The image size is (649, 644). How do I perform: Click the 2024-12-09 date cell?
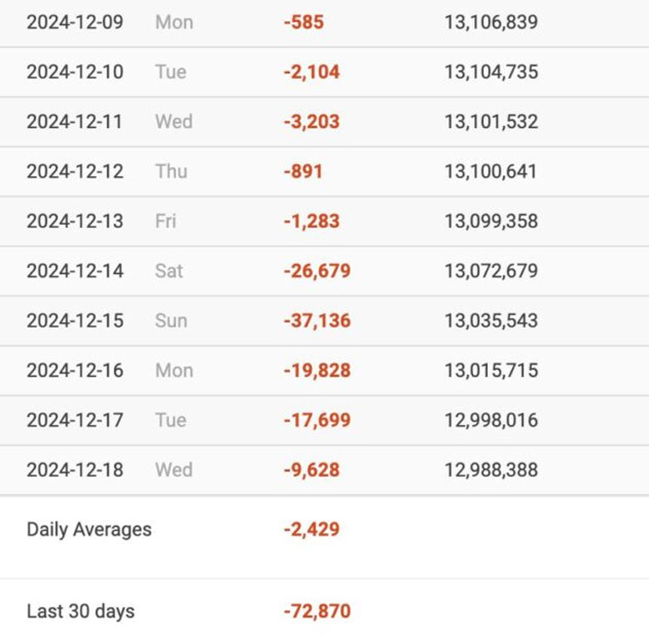pos(75,22)
